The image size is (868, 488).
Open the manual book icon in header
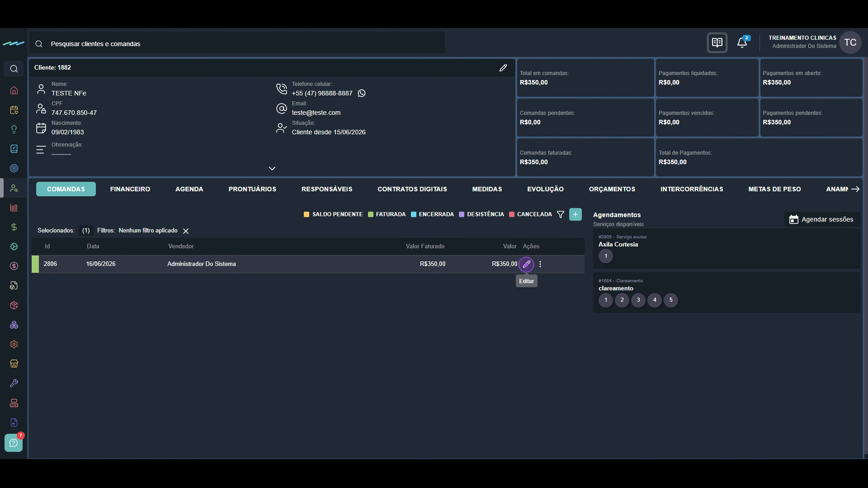(x=717, y=43)
